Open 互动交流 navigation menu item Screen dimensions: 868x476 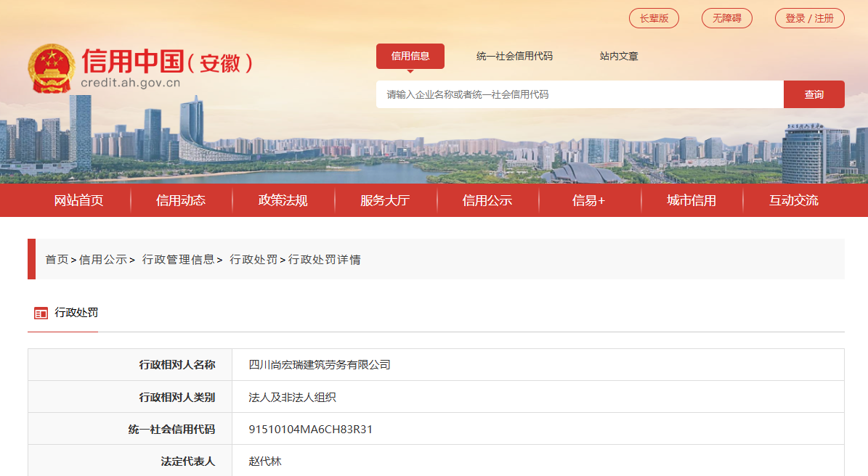[793, 200]
